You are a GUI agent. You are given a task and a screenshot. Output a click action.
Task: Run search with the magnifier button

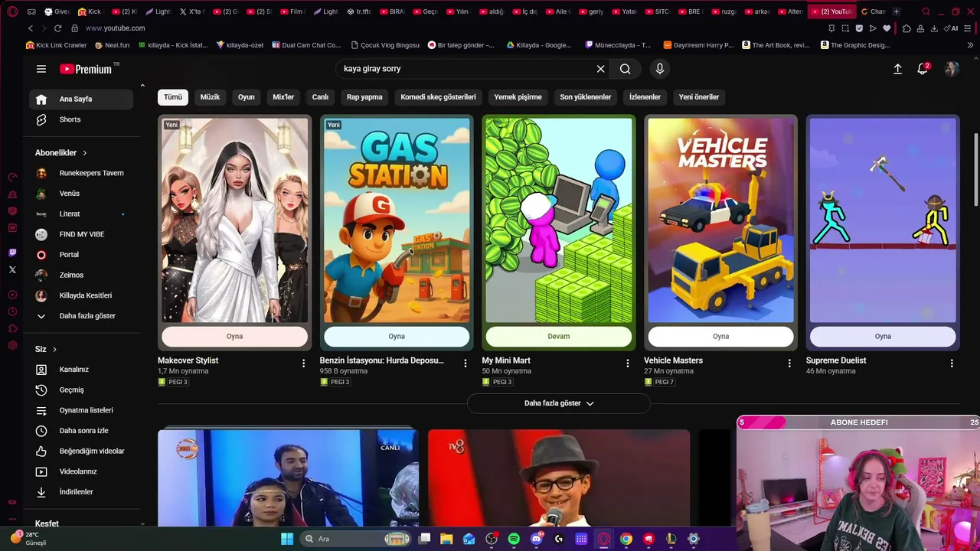626,69
